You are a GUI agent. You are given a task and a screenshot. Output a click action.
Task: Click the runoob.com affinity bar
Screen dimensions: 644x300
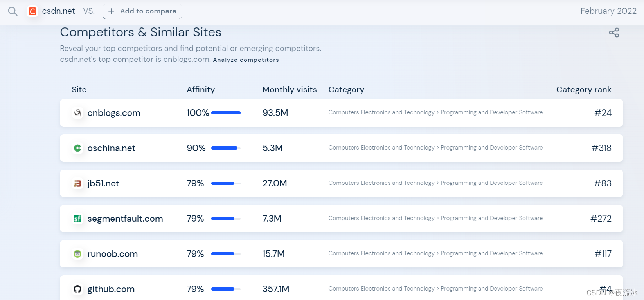pos(226,254)
